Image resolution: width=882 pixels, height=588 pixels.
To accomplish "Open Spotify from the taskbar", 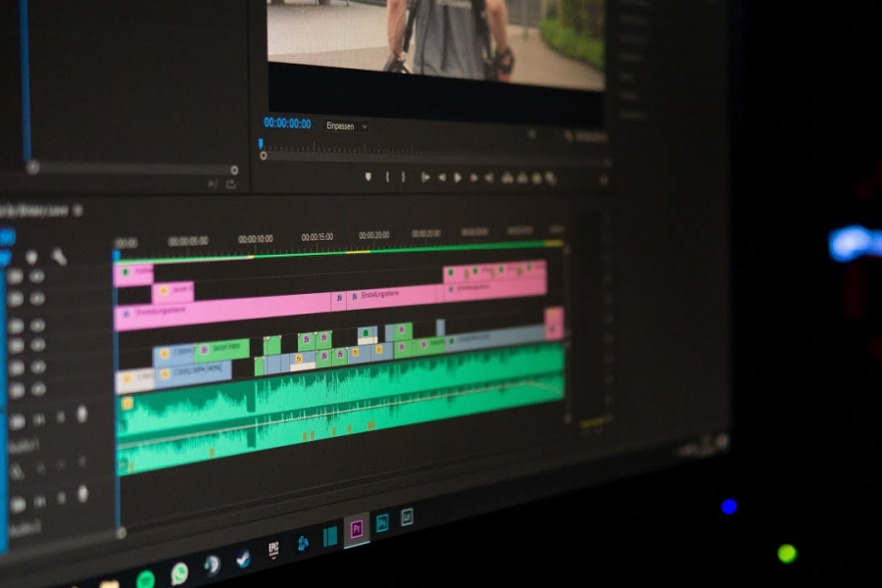I will pos(146,580).
